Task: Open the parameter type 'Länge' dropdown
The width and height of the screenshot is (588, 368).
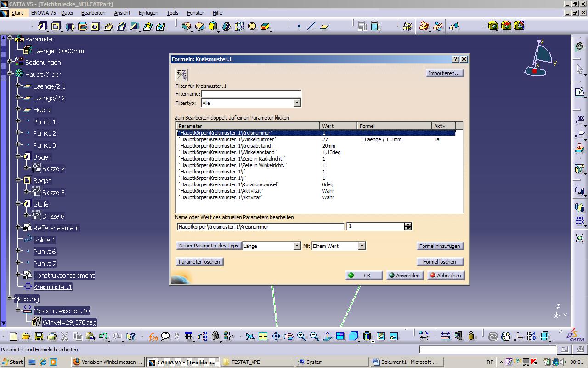Action: [297, 246]
